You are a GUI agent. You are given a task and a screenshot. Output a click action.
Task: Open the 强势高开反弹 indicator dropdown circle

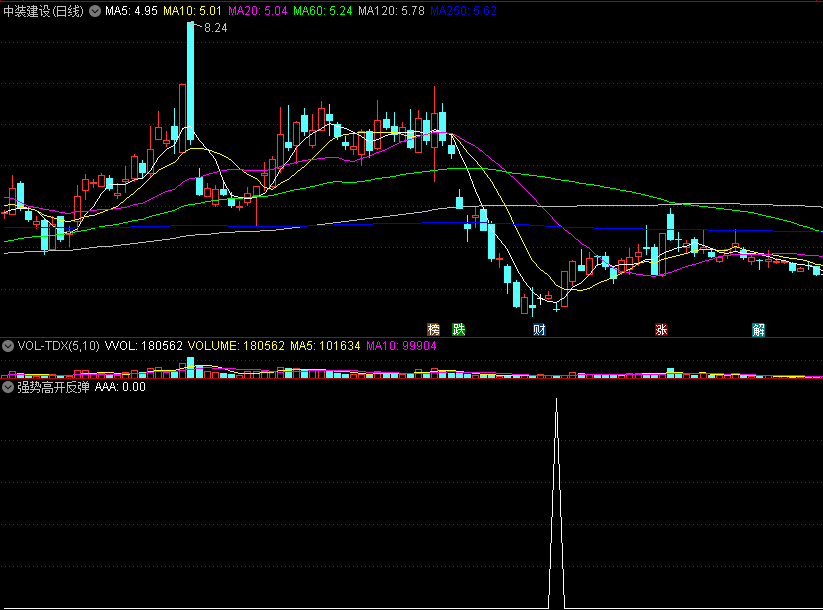8,387
